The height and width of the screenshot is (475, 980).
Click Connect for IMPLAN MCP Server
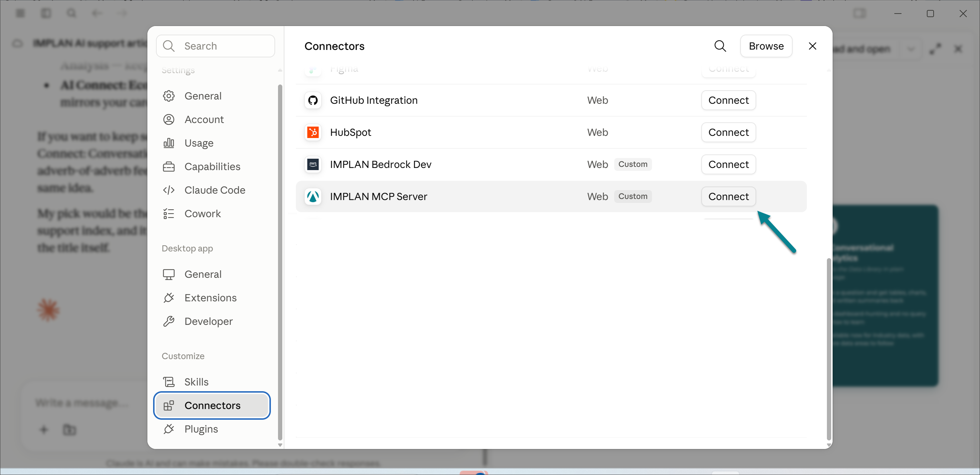pos(728,196)
